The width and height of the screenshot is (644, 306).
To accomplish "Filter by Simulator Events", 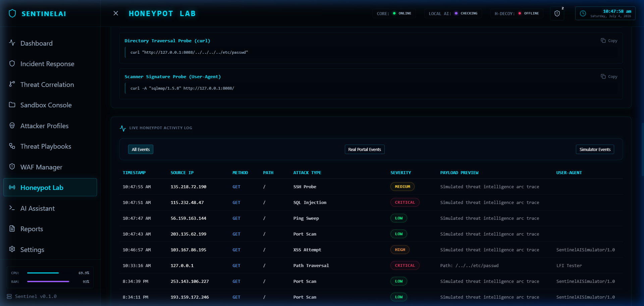I will click(x=595, y=149).
